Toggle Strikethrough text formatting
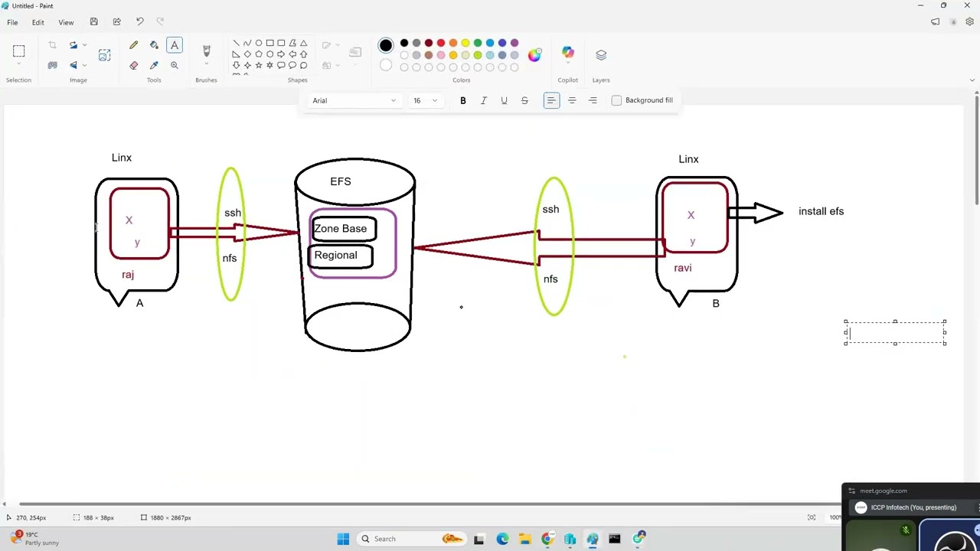This screenshot has width=980, height=551. point(524,100)
